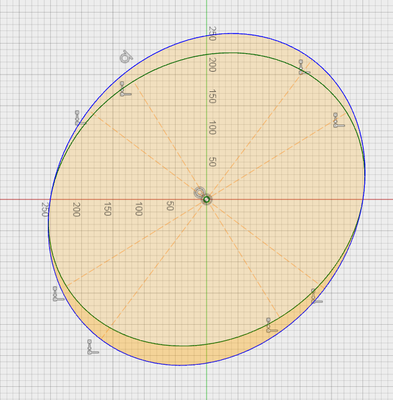
Task: Click the topmost constraint glyph in the upper-right quadrant
Action: [x=304, y=67]
